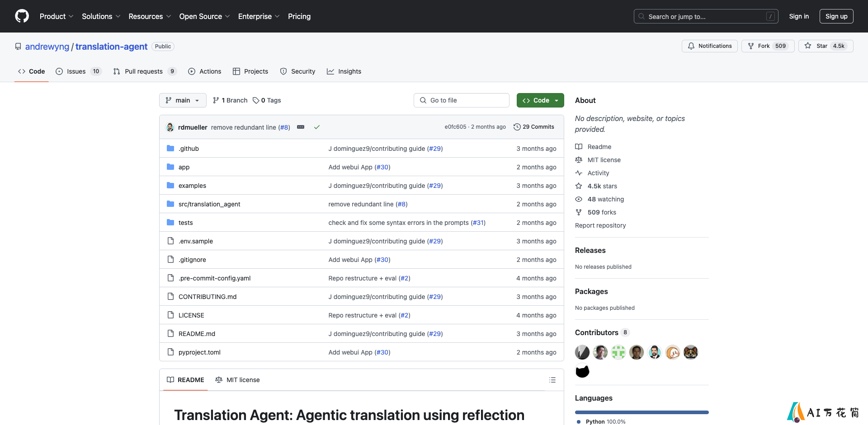Open the LICENSE file

[191, 315]
